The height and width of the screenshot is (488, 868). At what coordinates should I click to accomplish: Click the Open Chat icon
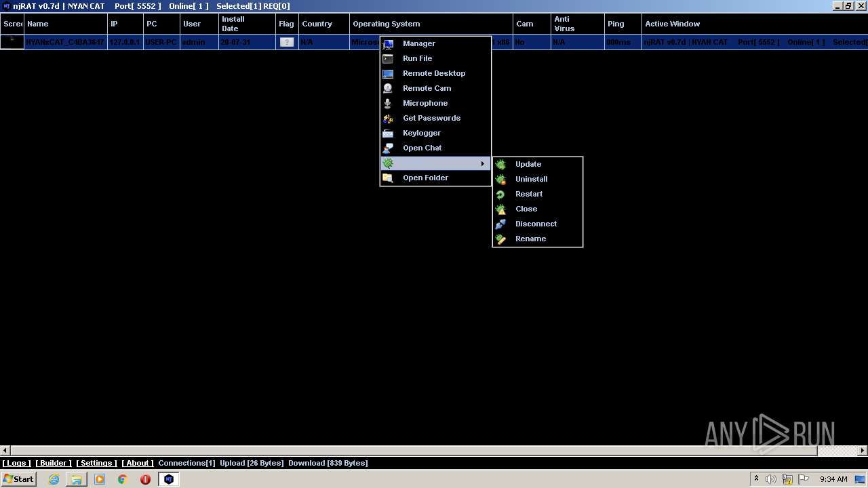388,148
